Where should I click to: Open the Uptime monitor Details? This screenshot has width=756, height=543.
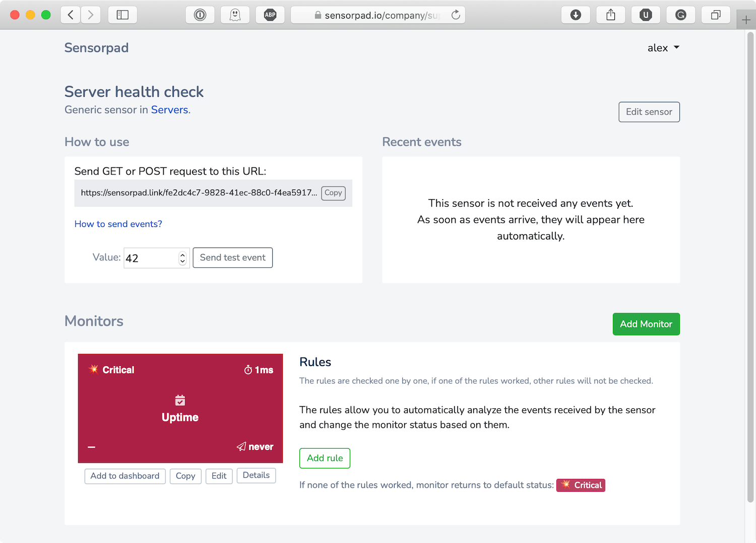coord(256,475)
